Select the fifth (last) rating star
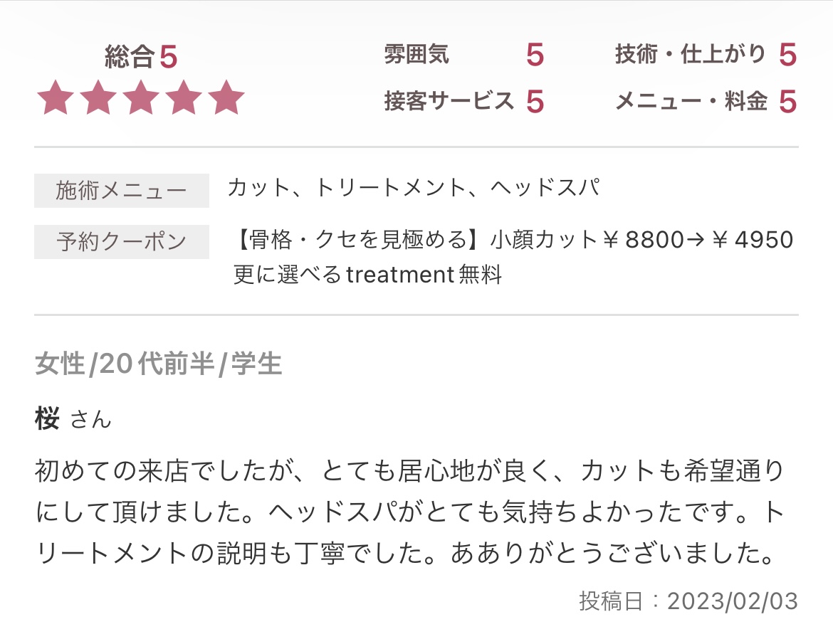Screen dimensions: 833x644 click(x=226, y=98)
